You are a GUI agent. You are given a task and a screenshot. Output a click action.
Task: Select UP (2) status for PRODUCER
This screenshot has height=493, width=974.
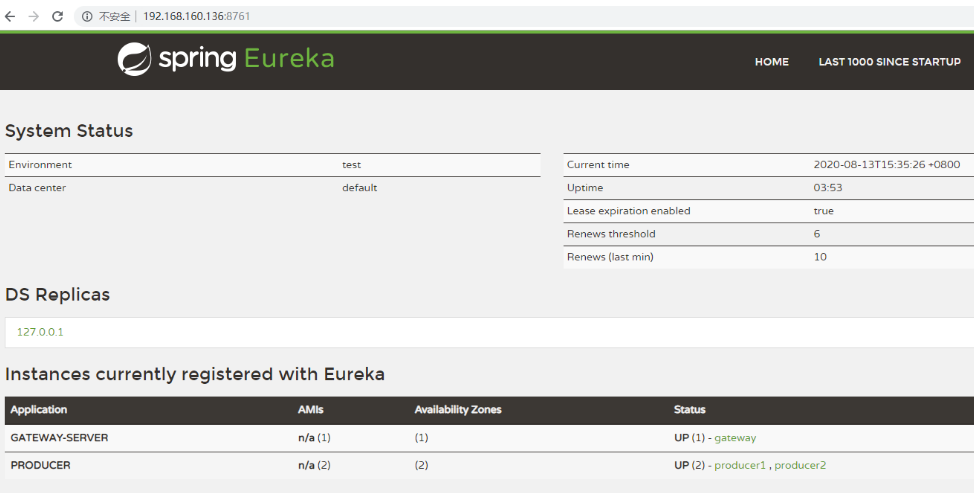[x=690, y=465]
